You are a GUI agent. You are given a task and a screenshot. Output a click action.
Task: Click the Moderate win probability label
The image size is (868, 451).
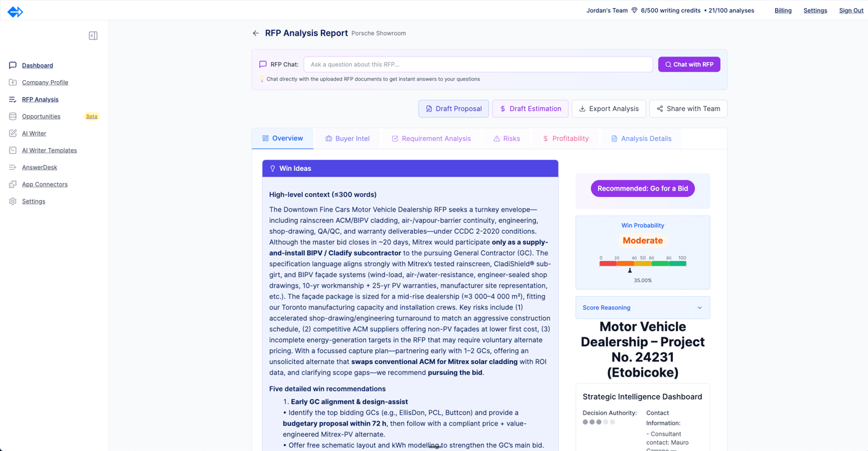(x=642, y=241)
